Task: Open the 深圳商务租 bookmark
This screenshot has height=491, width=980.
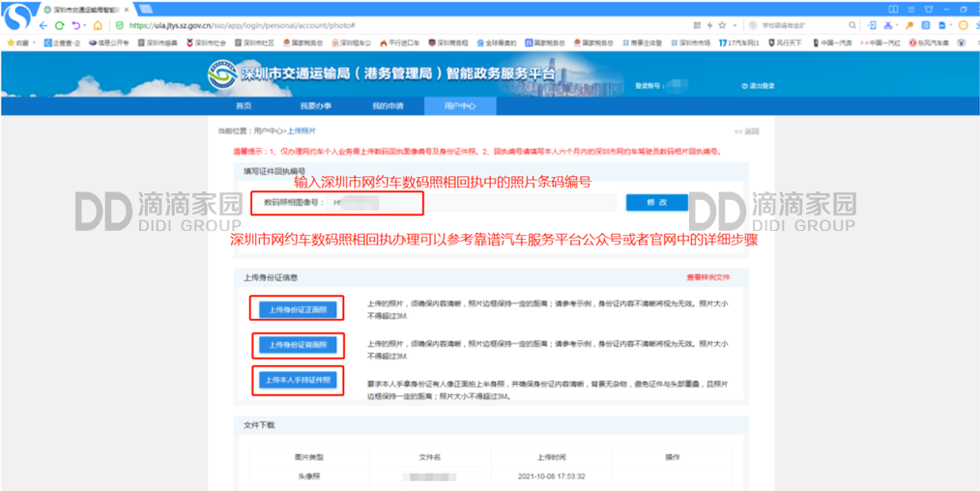Action: [x=448, y=43]
